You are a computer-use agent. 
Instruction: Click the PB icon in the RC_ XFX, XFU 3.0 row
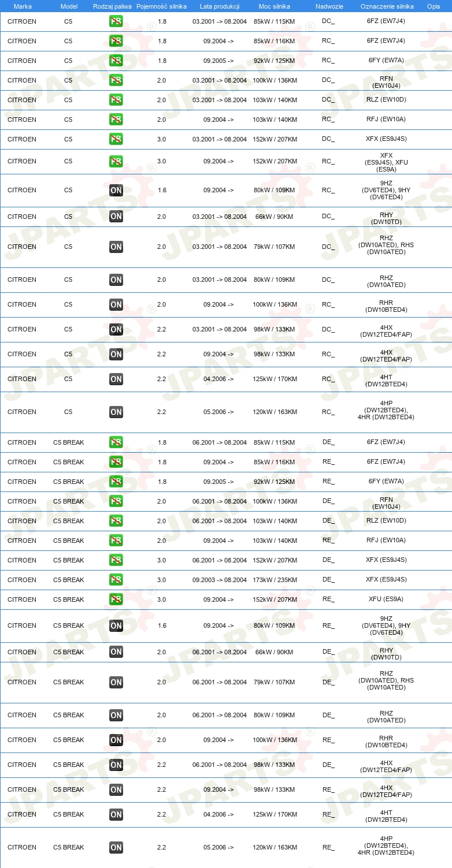click(x=116, y=161)
